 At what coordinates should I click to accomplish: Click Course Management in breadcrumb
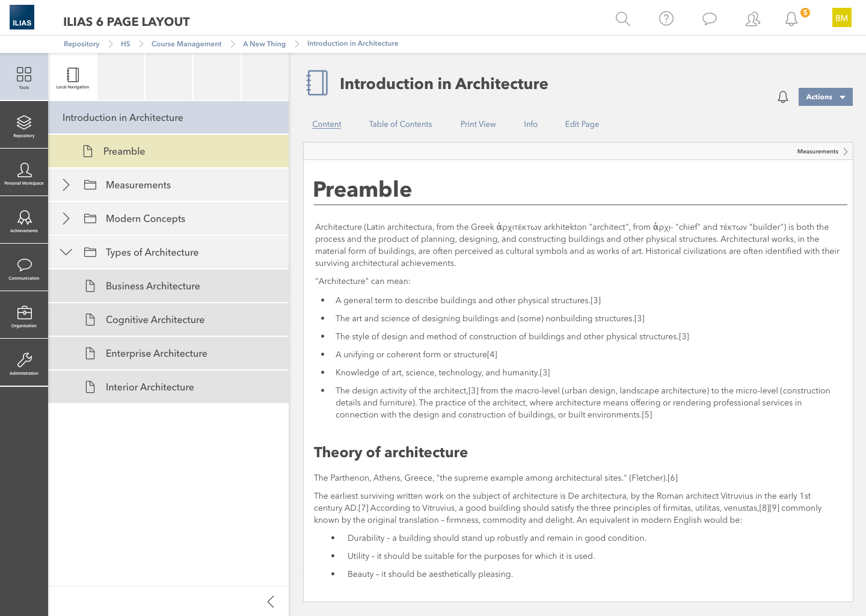pos(186,44)
